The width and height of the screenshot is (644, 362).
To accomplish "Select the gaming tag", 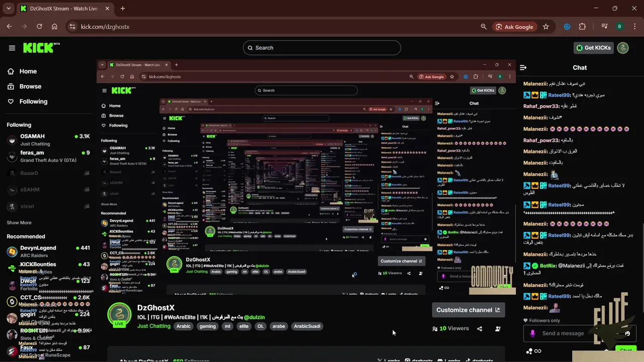I will pos(207,326).
